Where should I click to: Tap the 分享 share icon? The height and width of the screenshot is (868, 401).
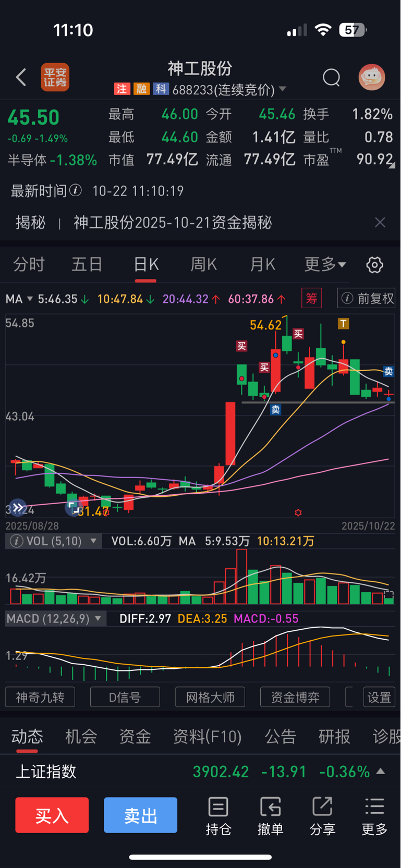(322, 816)
